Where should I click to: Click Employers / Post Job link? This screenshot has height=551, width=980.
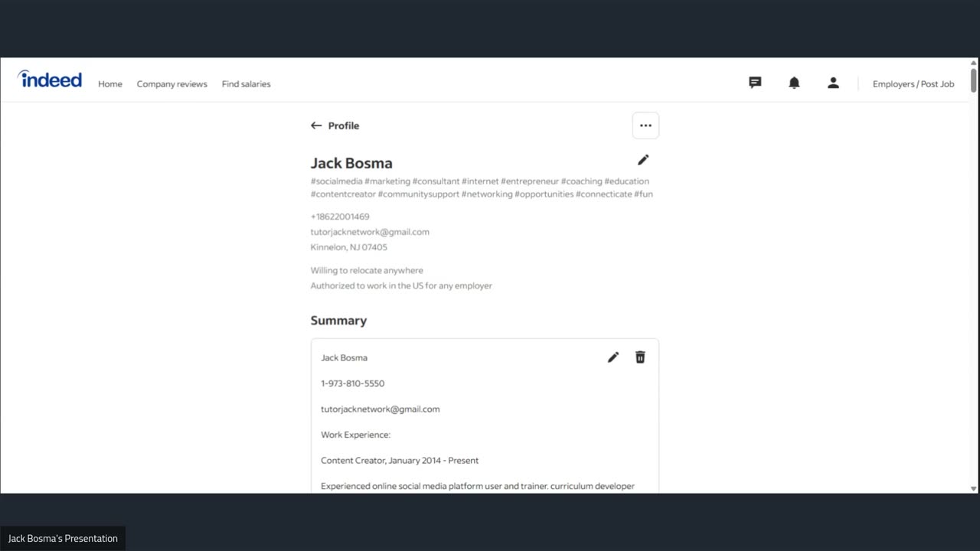(x=913, y=84)
